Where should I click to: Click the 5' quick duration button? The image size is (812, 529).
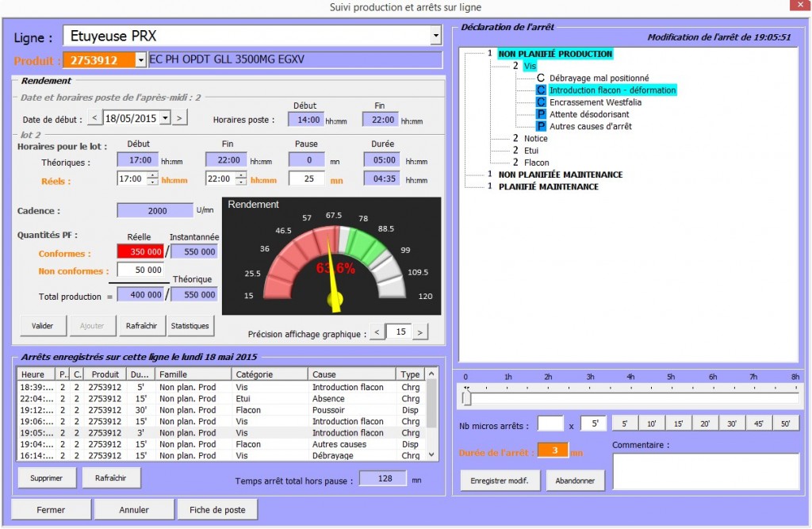pos(625,424)
